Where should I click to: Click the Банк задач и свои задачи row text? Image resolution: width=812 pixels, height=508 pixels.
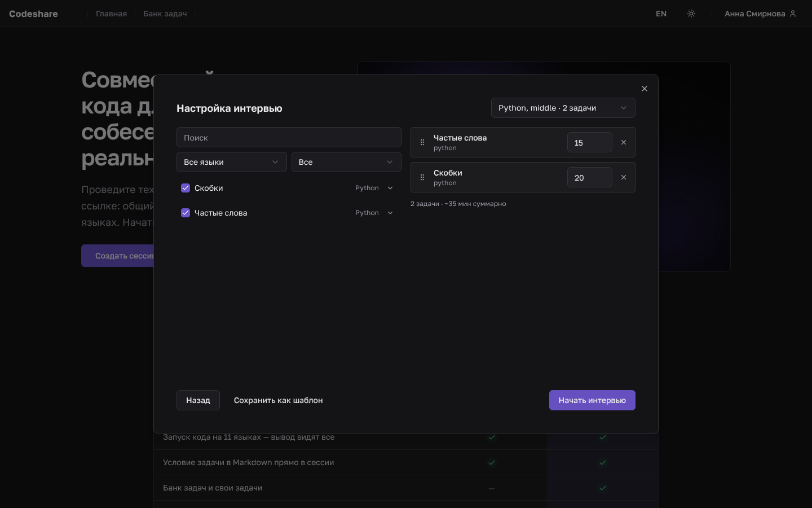tap(213, 488)
